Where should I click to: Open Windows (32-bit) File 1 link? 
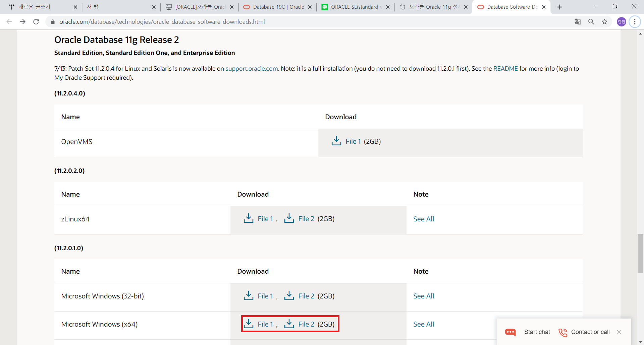coord(265,296)
